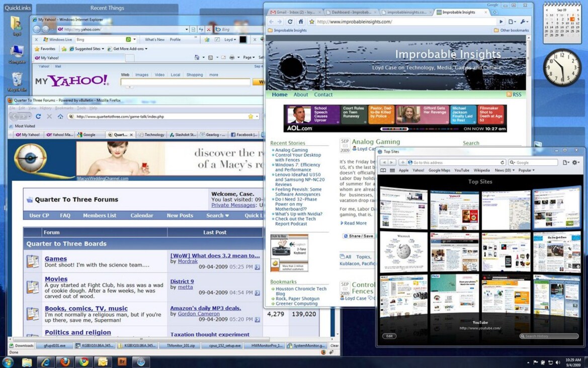Open IE Page menu

(x=248, y=58)
